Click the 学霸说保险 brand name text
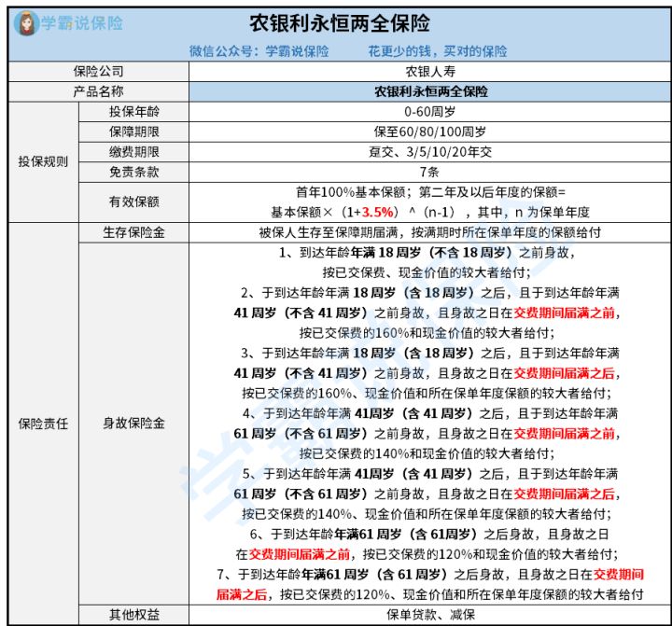 pyautogui.click(x=82, y=23)
